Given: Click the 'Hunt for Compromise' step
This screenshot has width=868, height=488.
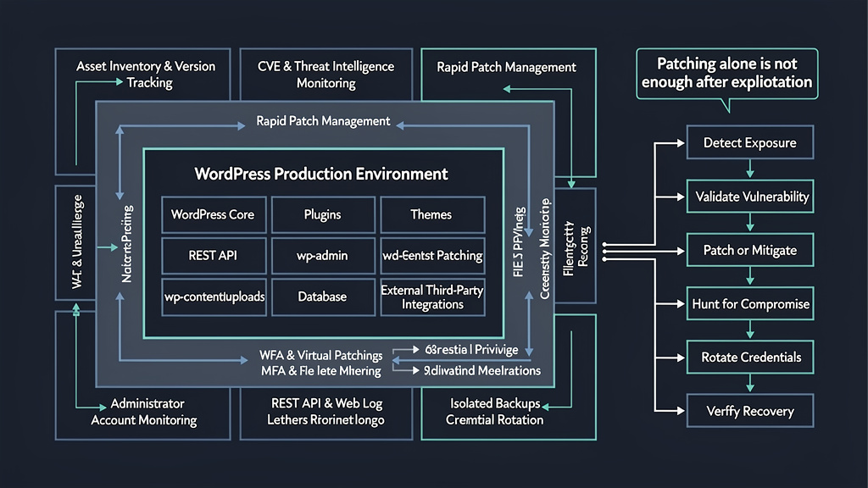Looking at the screenshot, I should point(750,304).
